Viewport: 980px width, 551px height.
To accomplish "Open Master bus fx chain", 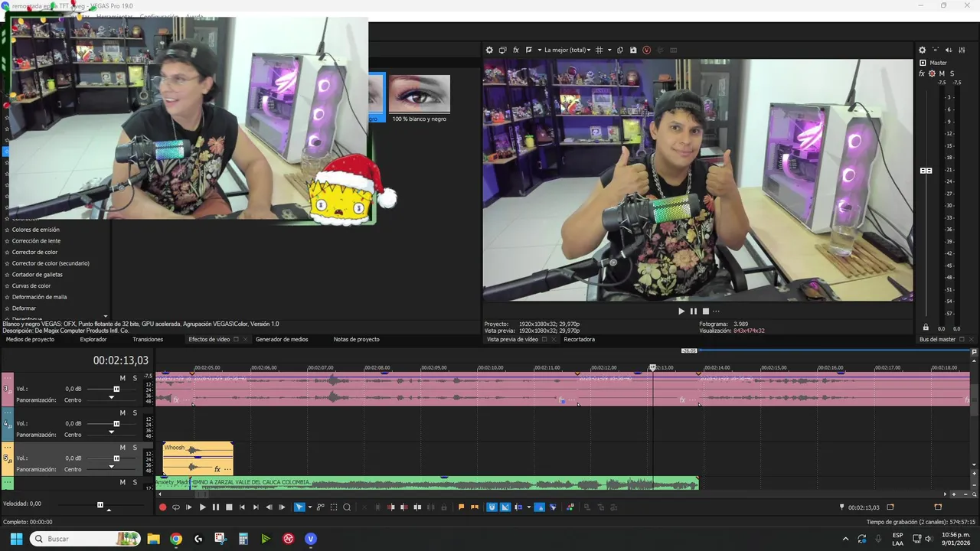I will [922, 73].
